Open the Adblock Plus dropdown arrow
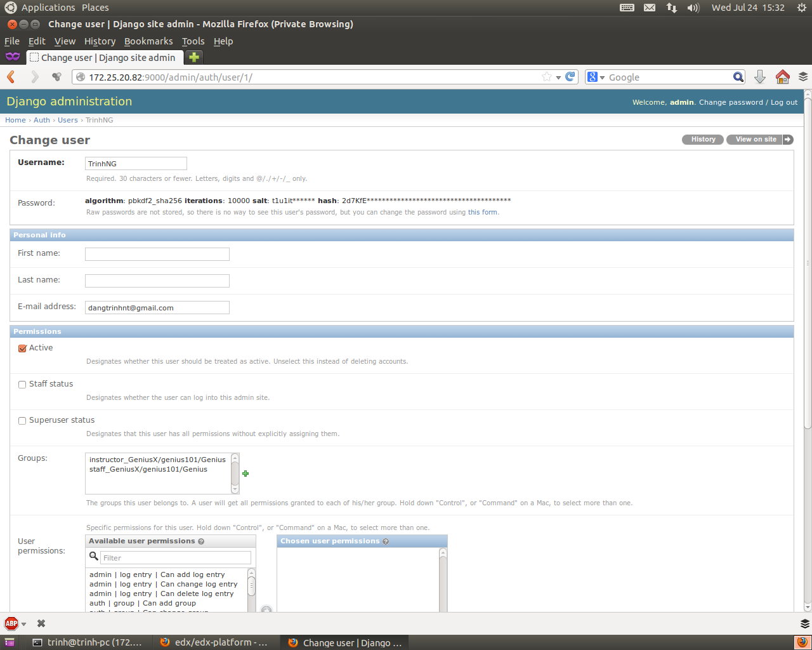812x650 pixels. (x=24, y=624)
